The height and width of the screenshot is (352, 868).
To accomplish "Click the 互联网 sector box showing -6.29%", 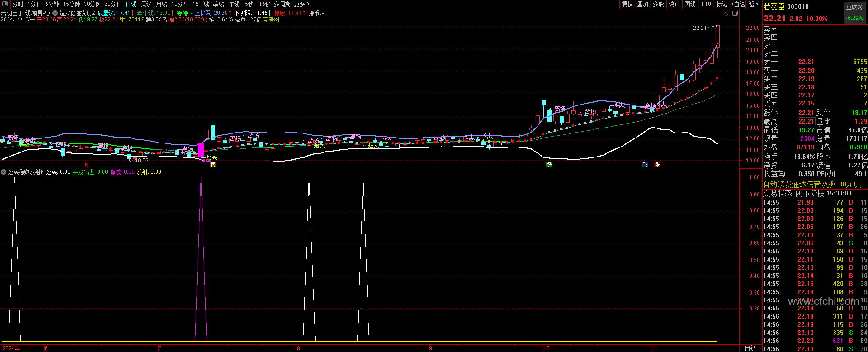I will [854, 13].
